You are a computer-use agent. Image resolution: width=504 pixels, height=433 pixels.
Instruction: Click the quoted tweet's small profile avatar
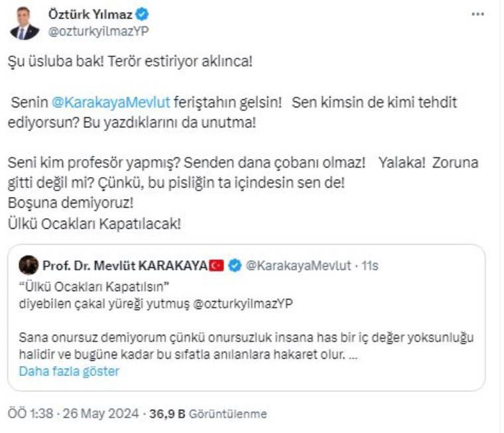[29, 266]
